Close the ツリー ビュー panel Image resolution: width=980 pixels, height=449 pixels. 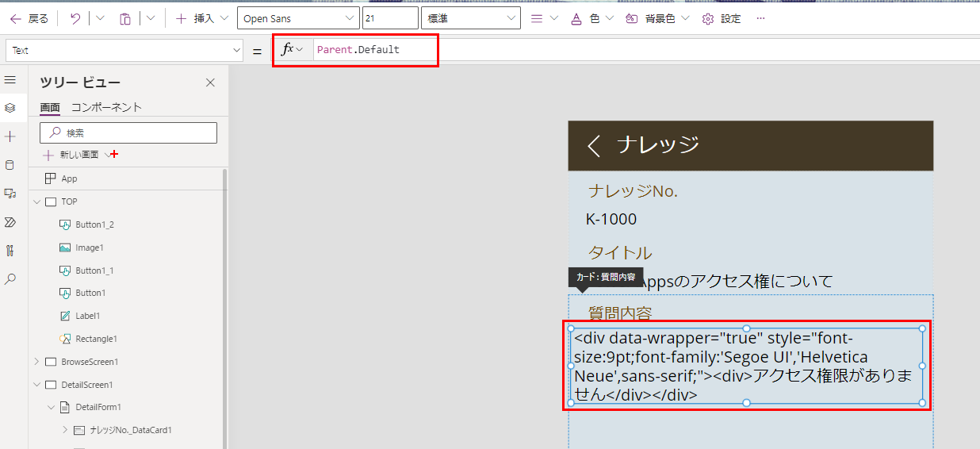210,83
